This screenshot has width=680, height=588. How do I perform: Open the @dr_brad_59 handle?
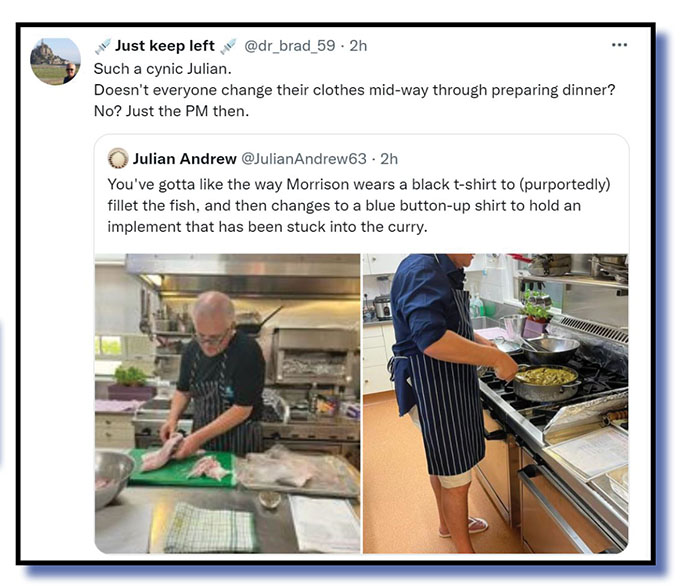(x=290, y=46)
